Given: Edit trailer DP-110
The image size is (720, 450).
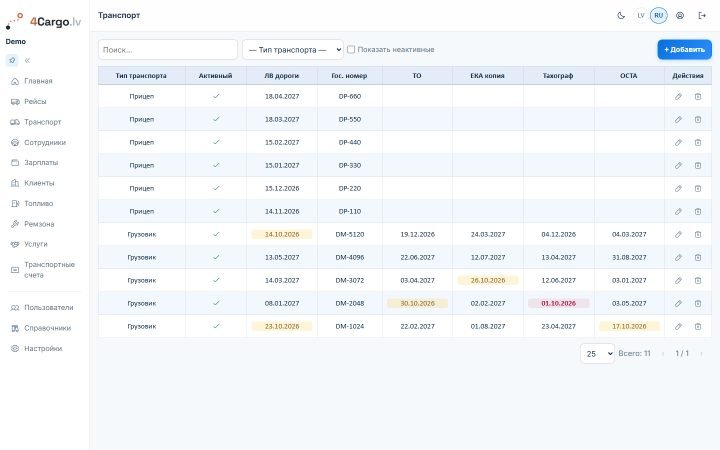Looking at the screenshot, I should pos(678,211).
